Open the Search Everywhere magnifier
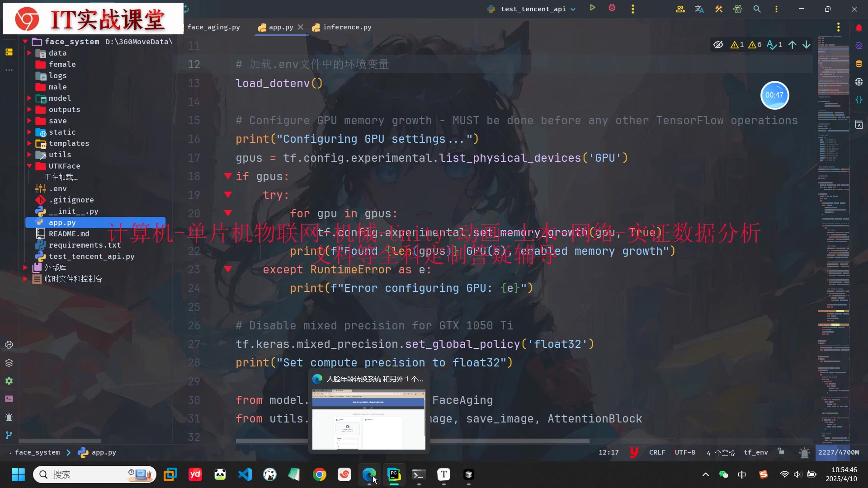The width and height of the screenshot is (868, 488). coord(757,9)
